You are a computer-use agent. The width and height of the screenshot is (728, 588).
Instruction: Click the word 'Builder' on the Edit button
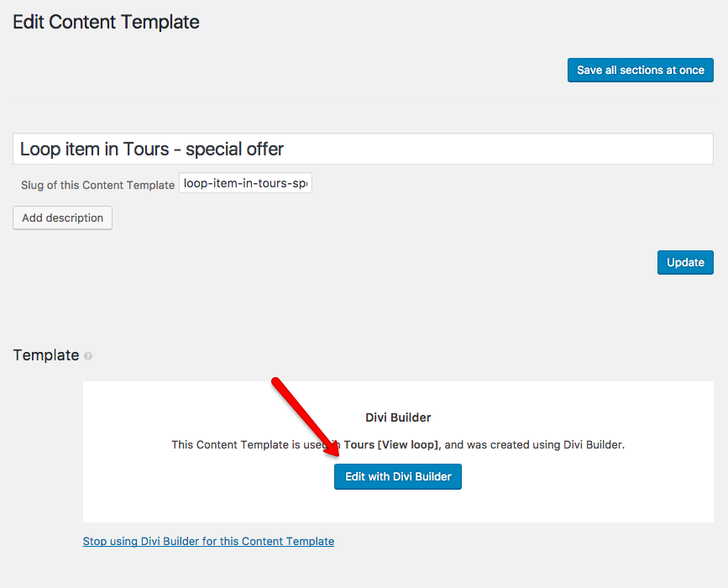coord(433,476)
